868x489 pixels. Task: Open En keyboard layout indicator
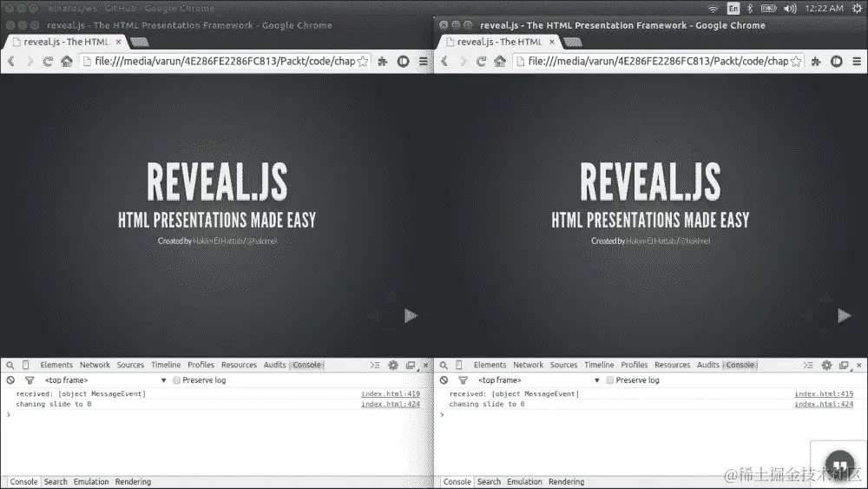733,9
